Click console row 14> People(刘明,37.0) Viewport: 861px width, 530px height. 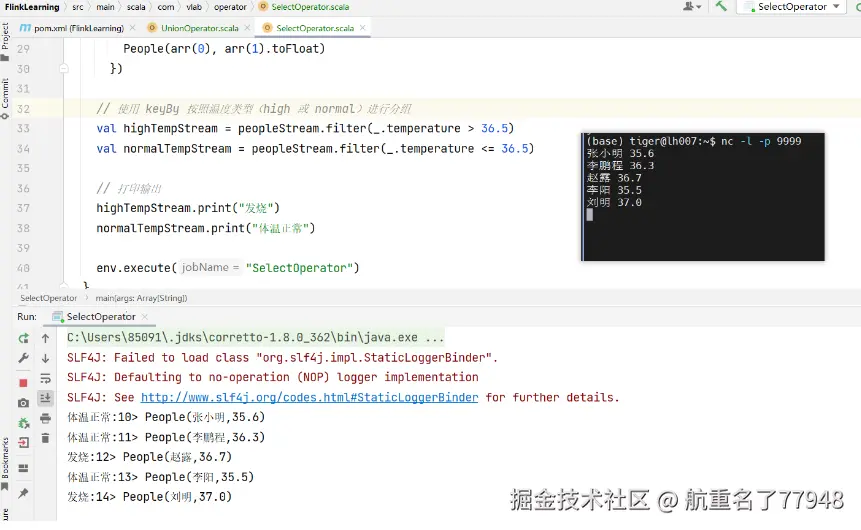[149, 497]
